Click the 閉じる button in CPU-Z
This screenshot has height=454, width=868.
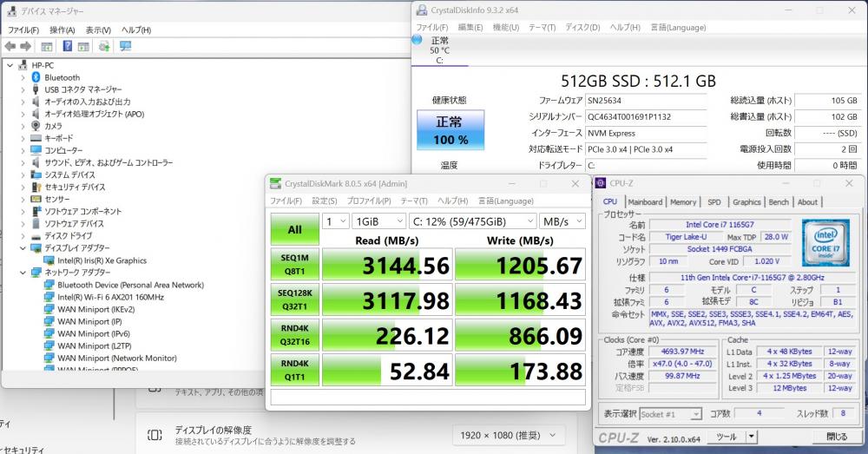pyautogui.click(x=837, y=437)
